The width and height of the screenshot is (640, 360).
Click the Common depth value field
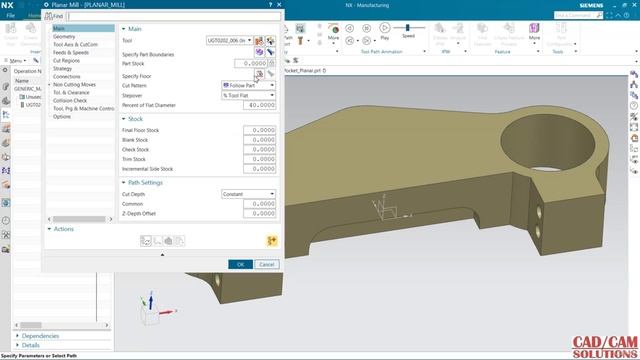pyautogui.click(x=260, y=204)
